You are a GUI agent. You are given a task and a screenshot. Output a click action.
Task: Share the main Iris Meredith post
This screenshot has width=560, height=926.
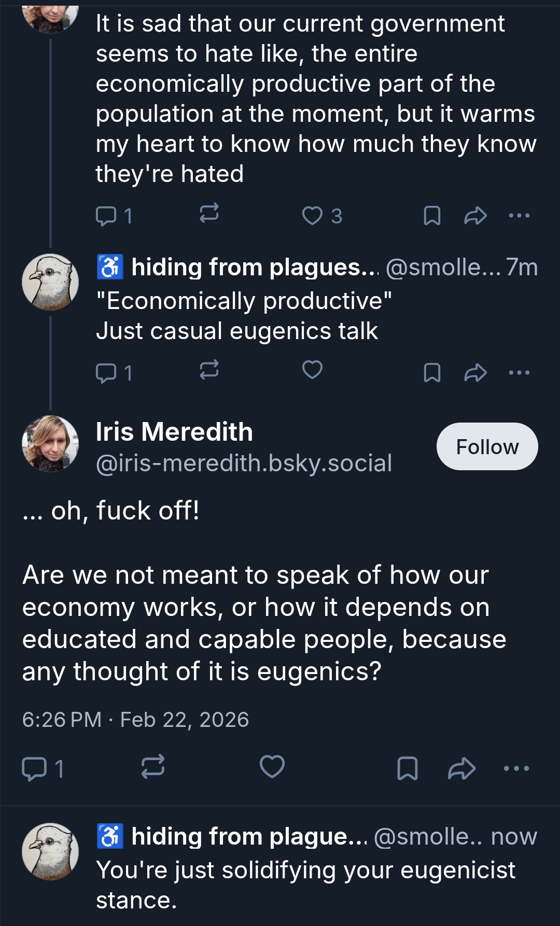pos(461,768)
